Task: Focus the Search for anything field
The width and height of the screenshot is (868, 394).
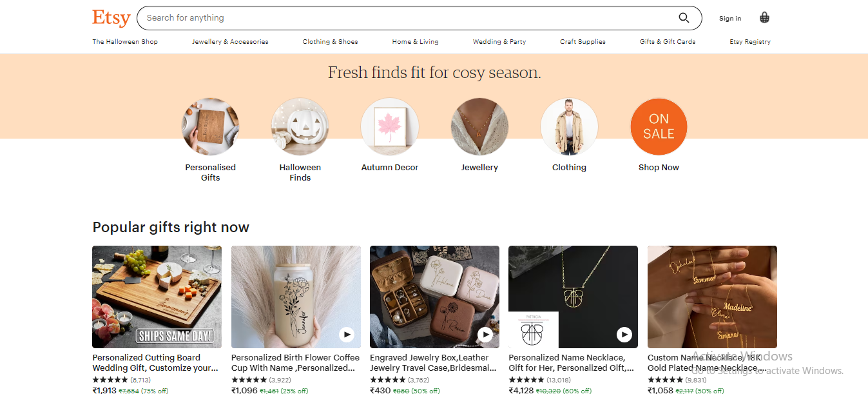Action: (x=406, y=18)
